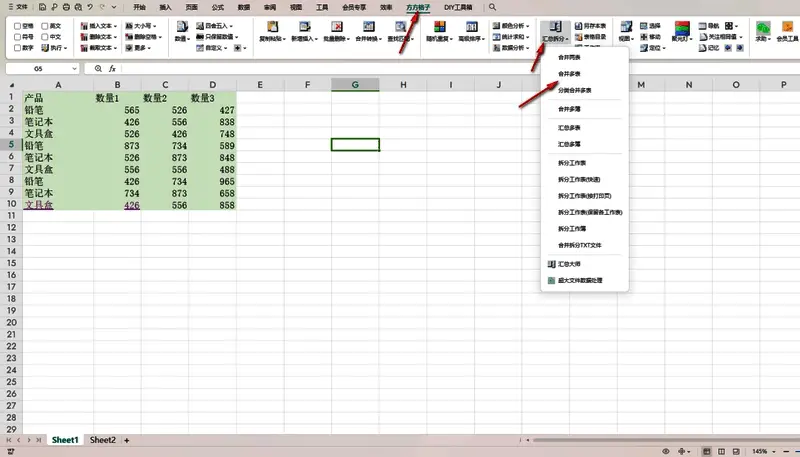Click the 批量删除 icon with red X
This screenshot has height=457, width=800.
(x=336, y=25)
